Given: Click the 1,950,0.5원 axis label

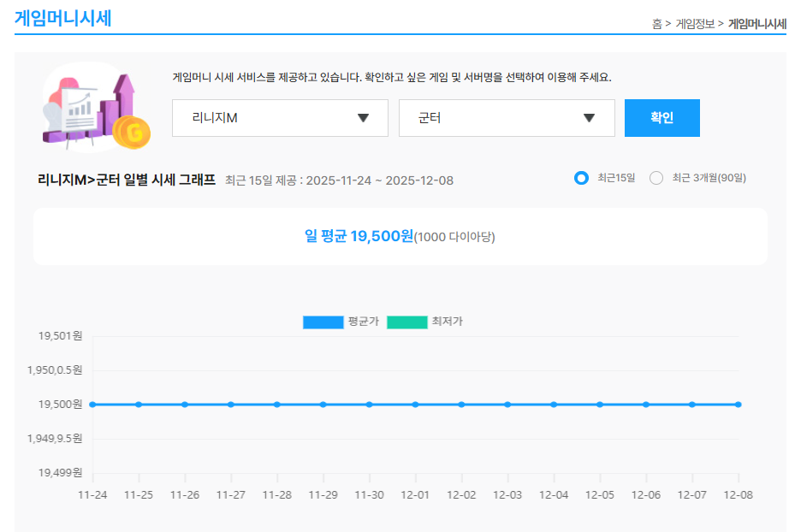Looking at the screenshot, I should [x=55, y=370].
